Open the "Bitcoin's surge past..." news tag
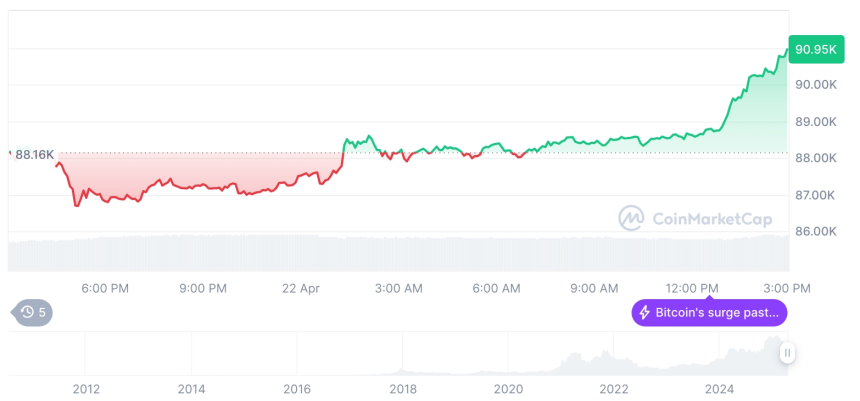This screenshot has width=860, height=401. 711,313
